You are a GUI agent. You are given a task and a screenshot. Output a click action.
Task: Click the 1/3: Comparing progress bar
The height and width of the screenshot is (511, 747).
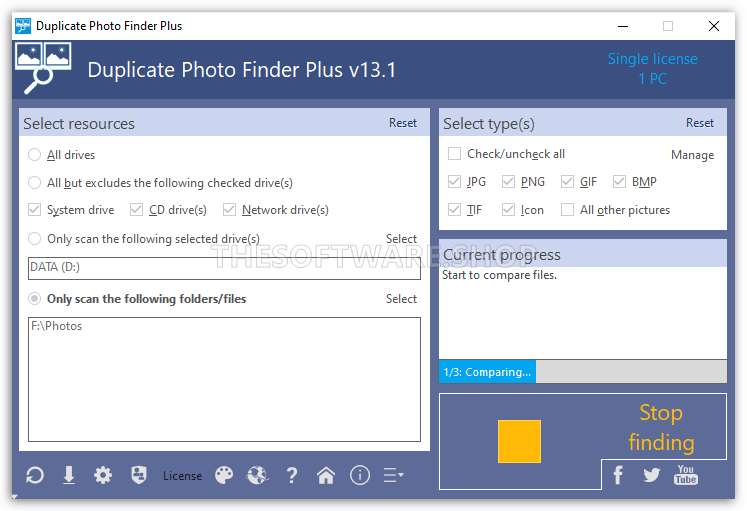coord(583,371)
